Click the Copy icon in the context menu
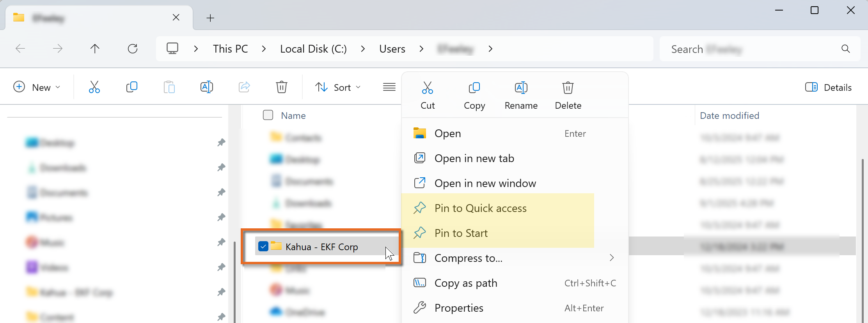This screenshot has height=323, width=868. pyautogui.click(x=474, y=88)
